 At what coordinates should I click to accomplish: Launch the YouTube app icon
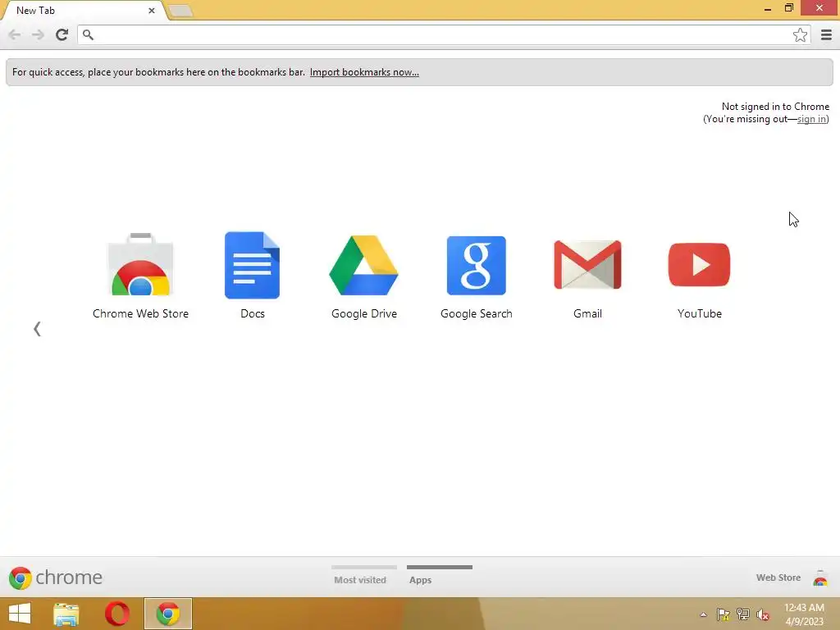click(699, 265)
